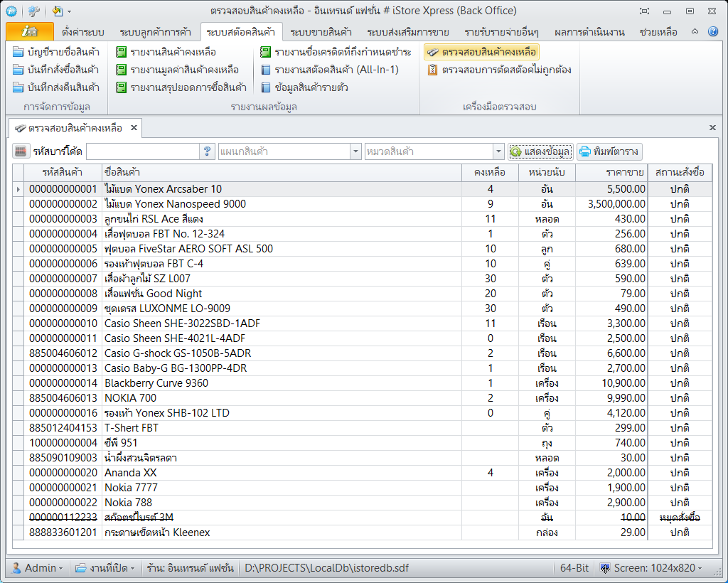This screenshot has height=583, width=728.
Task: Select row ไม้แบด Yonex Nanospeed 9000
Action: [362, 204]
